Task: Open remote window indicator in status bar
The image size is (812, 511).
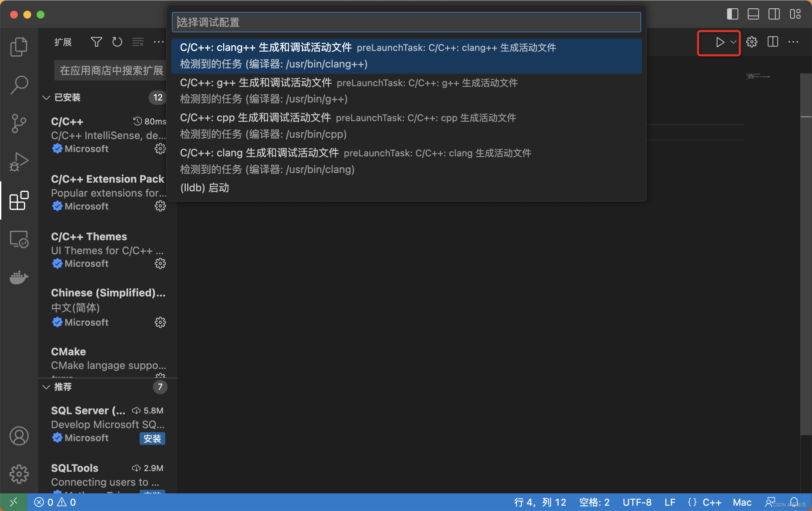Action: point(14,502)
